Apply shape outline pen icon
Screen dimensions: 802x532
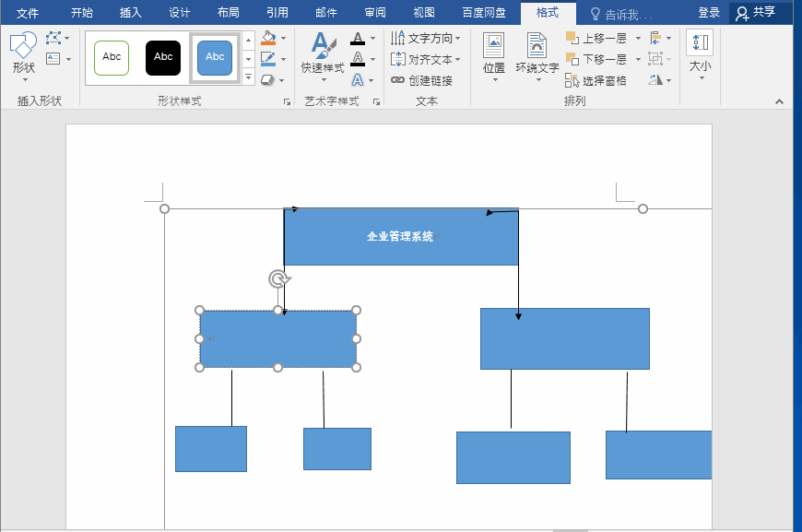(268, 59)
